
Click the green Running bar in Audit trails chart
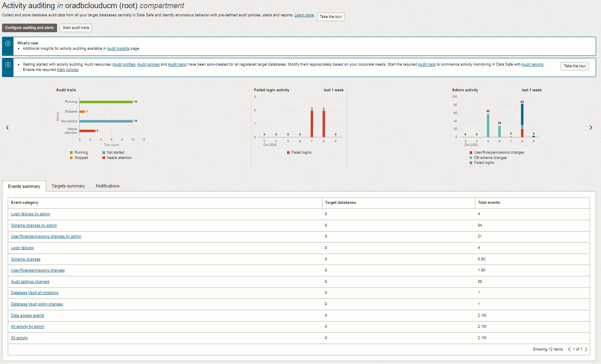tap(106, 102)
